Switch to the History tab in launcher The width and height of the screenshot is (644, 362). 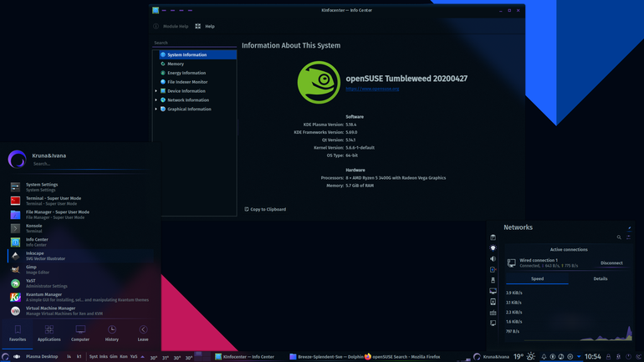[x=112, y=334]
